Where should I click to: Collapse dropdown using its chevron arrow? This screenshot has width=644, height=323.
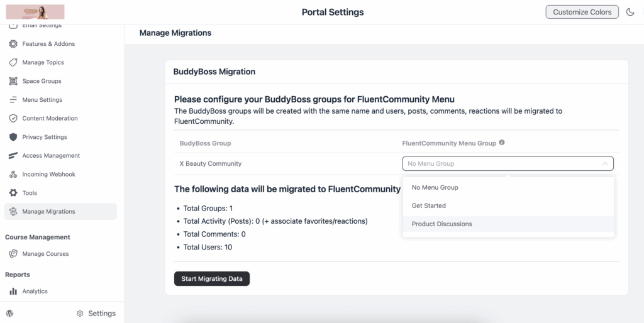click(605, 163)
